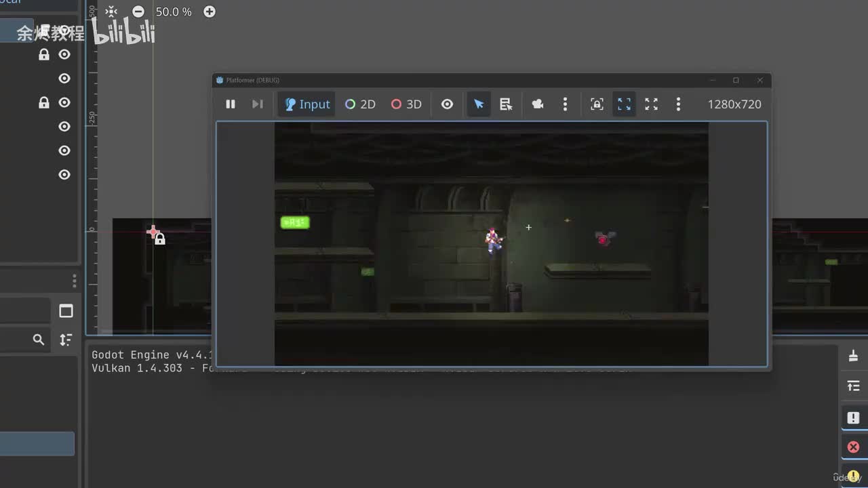Toggle collapsing duplicate output messages
This screenshot has height=488, width=868.
[x=853, y=386]
